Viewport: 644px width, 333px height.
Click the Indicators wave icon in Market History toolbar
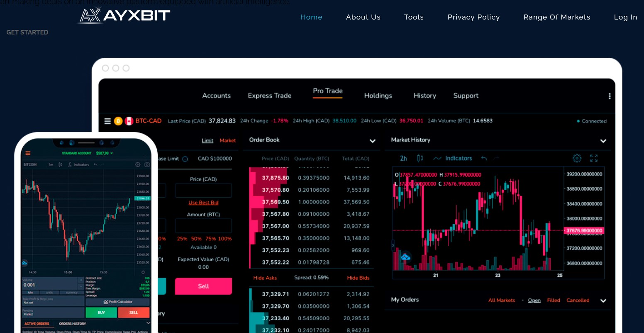pyautogui.click(x=437, y=158)
